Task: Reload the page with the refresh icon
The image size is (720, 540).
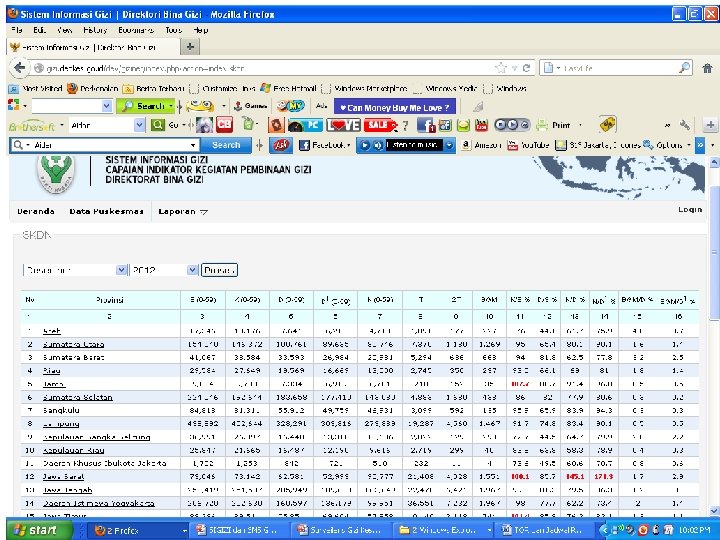Action: [527, 68]
